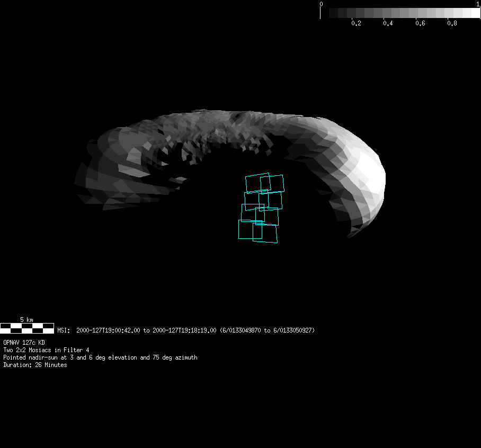Click the 0.4 label on the grayscale bar
The height and width of the screenshot is (448, 481).
[388, 23]
